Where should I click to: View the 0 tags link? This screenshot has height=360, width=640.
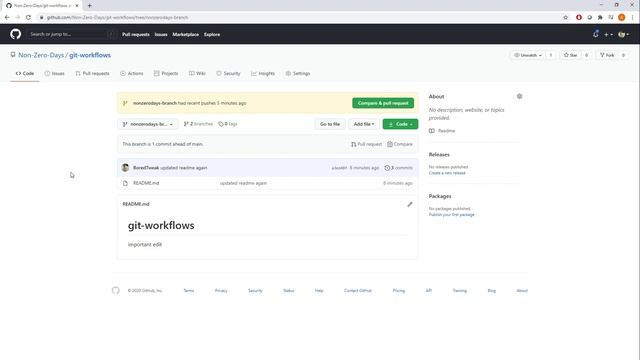click(x=228, y=124)
